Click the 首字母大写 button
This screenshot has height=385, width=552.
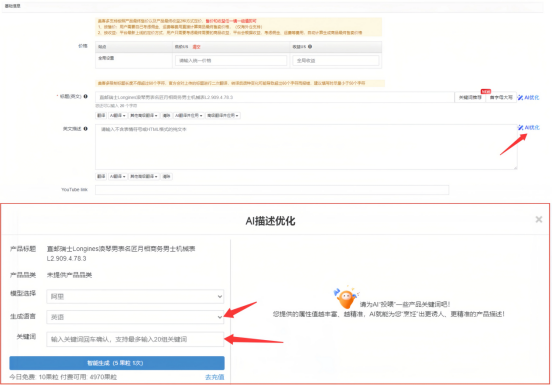tap(501, 97)
